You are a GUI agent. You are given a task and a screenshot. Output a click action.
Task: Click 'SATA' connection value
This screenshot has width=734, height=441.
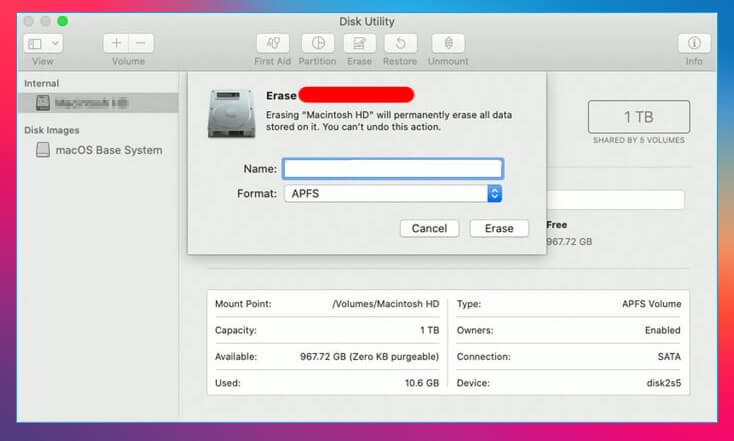[669, 357]
